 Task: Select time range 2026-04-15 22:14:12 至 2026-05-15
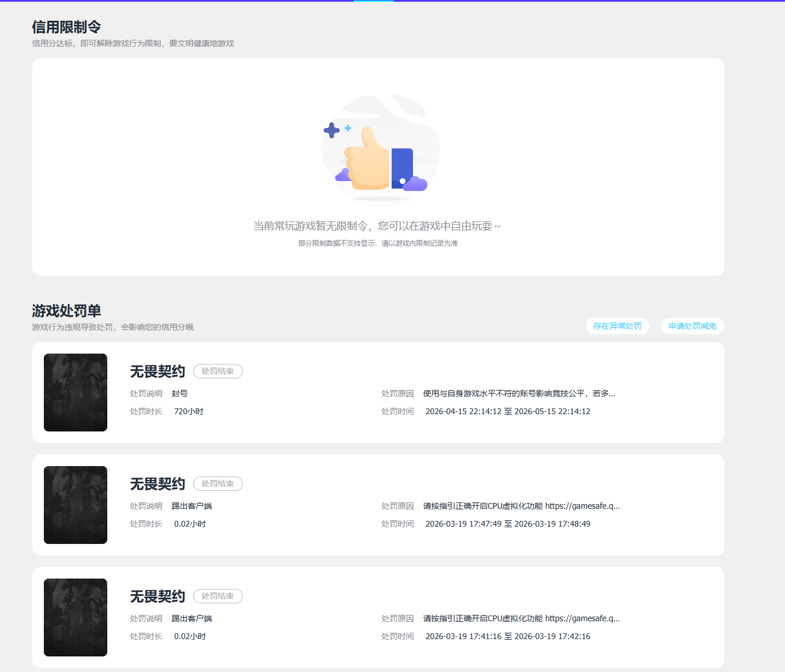(x=508, y=411)
